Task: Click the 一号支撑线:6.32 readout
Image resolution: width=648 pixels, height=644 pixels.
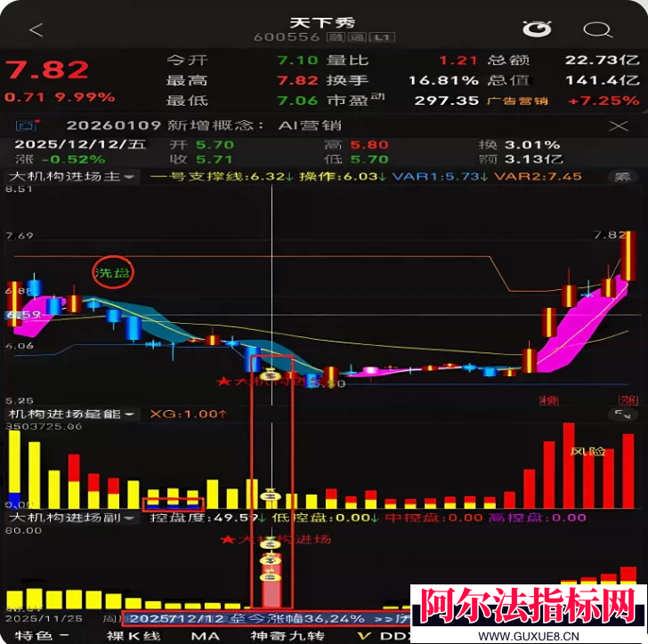Action: pyautogui.click(x=222, y=177)
